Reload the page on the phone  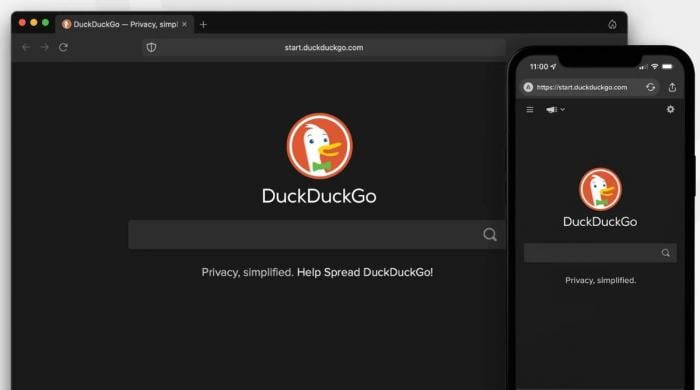pos(650,87)
